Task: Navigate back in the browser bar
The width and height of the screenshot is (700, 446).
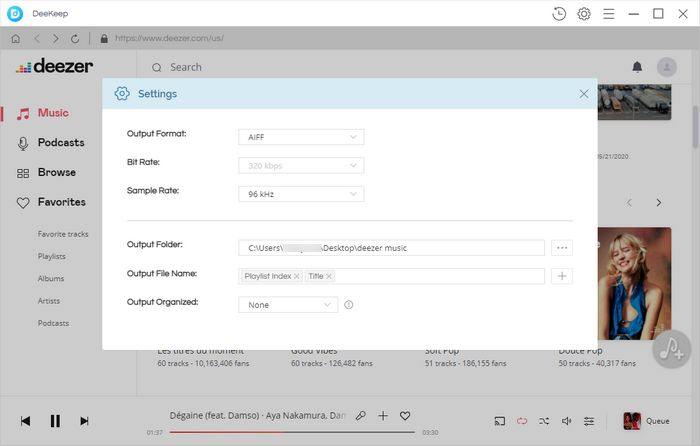Action: pos(37,39)
